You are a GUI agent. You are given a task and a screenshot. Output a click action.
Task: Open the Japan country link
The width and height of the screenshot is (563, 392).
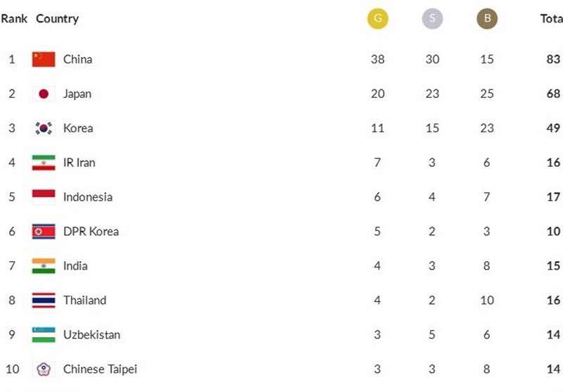77,94
